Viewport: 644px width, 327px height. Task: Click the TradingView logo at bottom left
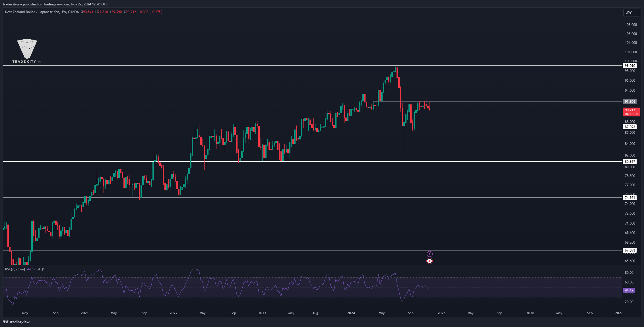16,322
